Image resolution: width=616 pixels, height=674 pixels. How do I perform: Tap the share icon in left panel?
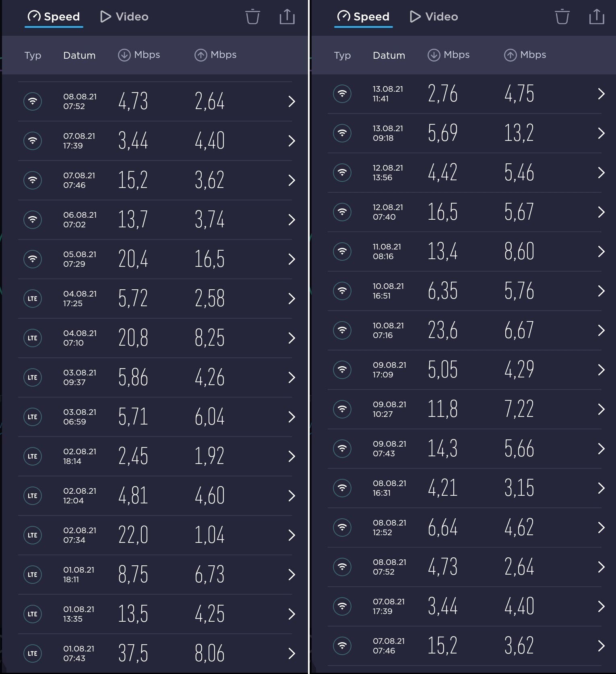point(287,16)
